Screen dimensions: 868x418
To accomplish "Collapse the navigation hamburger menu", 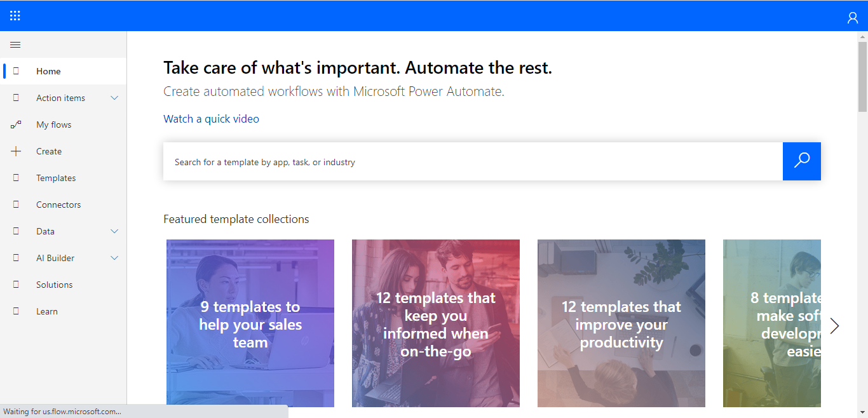I will (x=16, y=45).
